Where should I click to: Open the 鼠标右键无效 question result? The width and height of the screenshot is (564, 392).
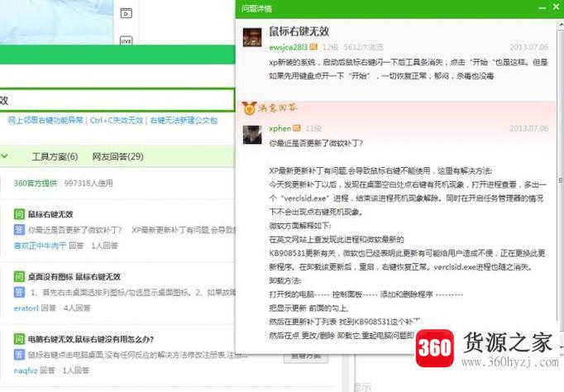(x=50, y=214)
